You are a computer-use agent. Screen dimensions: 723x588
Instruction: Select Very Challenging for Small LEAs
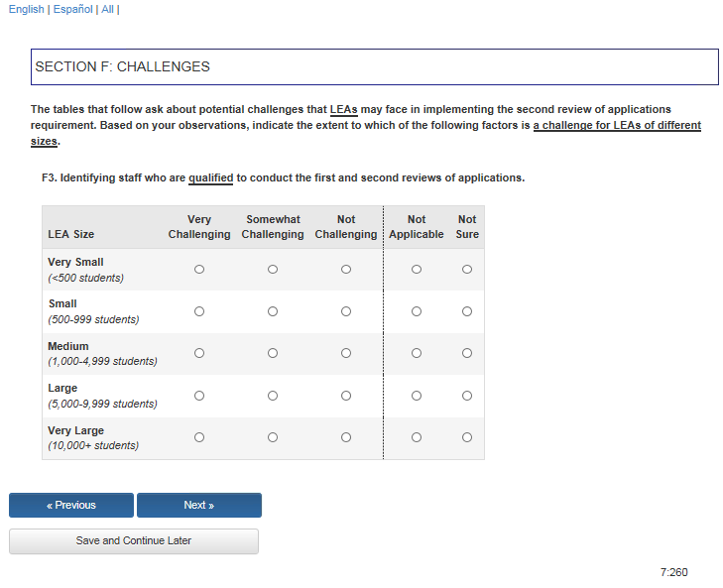(199, 311)
